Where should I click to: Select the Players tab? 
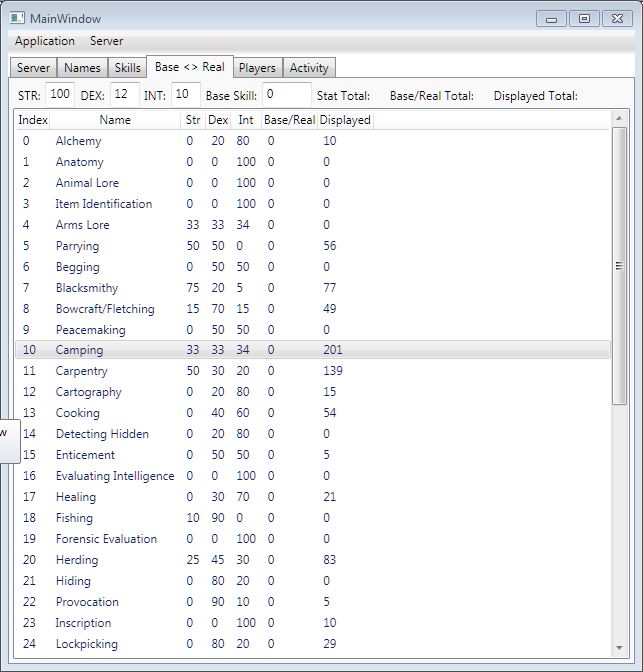257,68
